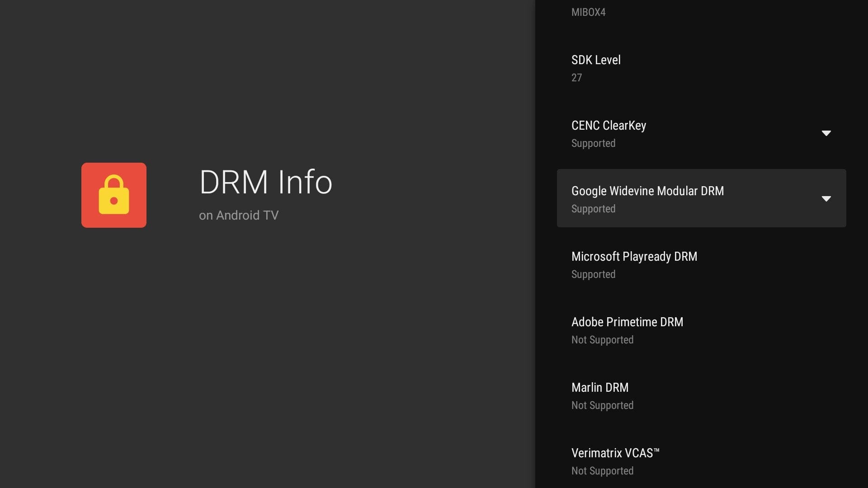The height and width of the screenshot is (488, 868).
Task: Select Adobe Primetime DRM entry
Action: pos(627,322)
